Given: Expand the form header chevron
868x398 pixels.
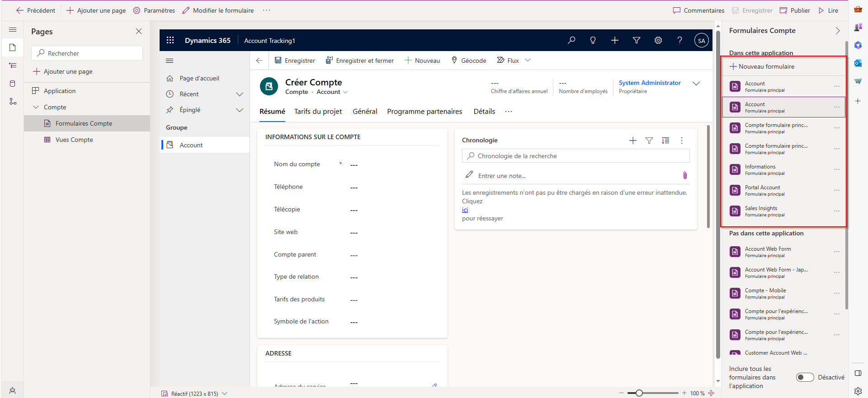Looking at the screenshot, I should (696, 84).
